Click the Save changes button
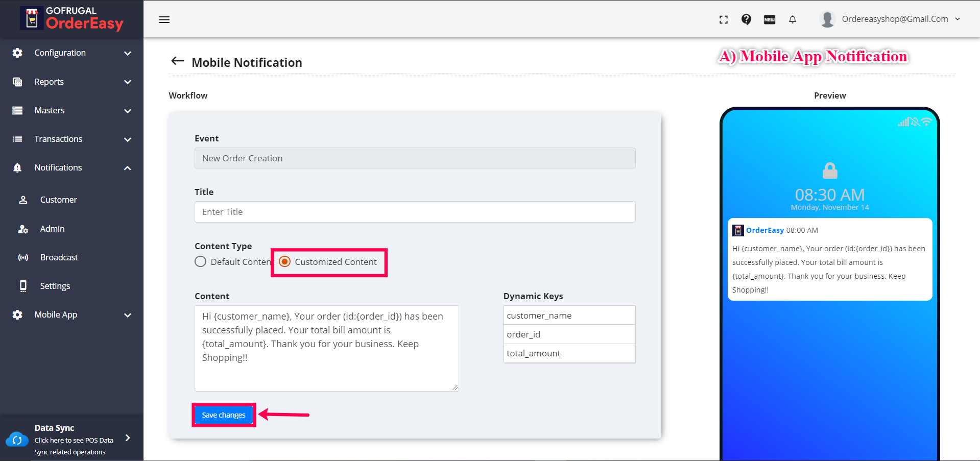Image resolution: width=980 pixels, height=461 pixels. click(224, 415)
